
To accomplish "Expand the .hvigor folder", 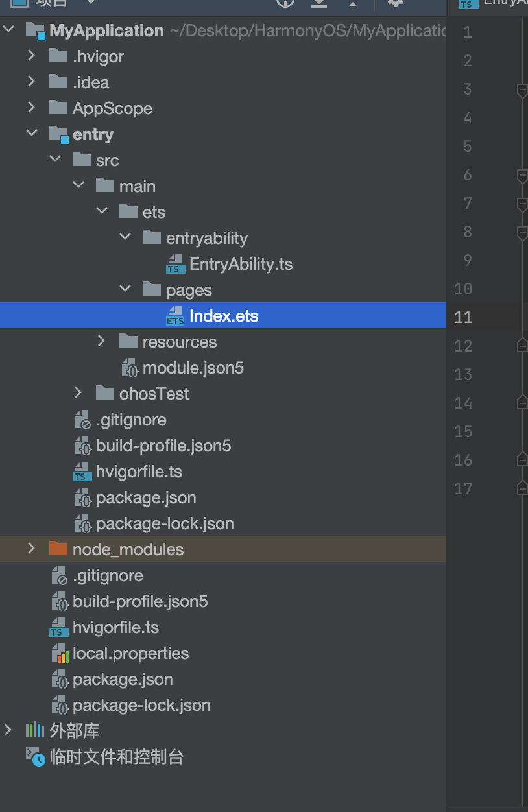I will [x=31, y=56].
